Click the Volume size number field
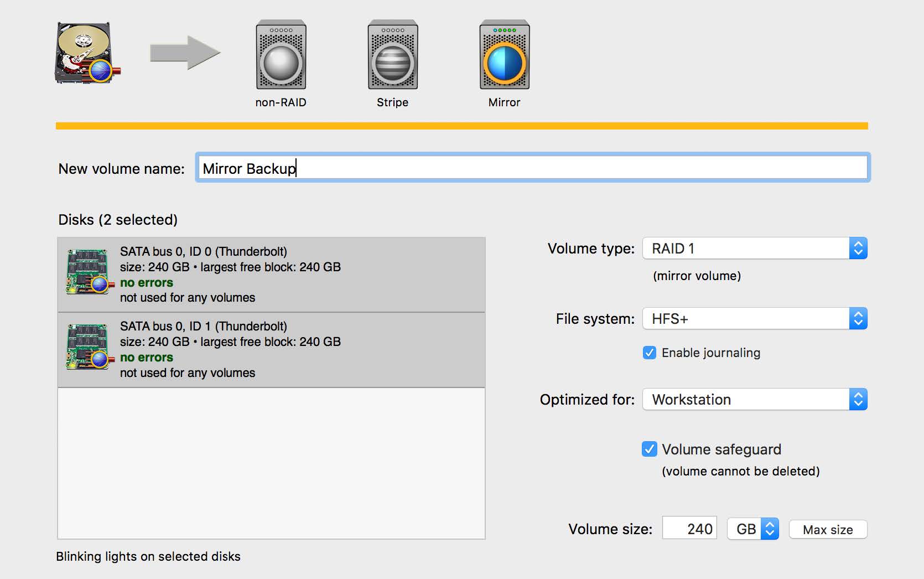This screenshot has width=924, height=579. [689, 529]
